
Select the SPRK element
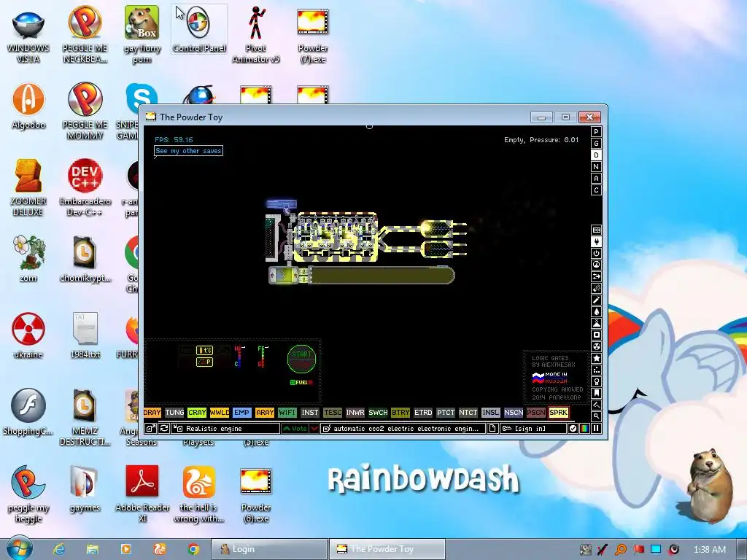point(558,413)
